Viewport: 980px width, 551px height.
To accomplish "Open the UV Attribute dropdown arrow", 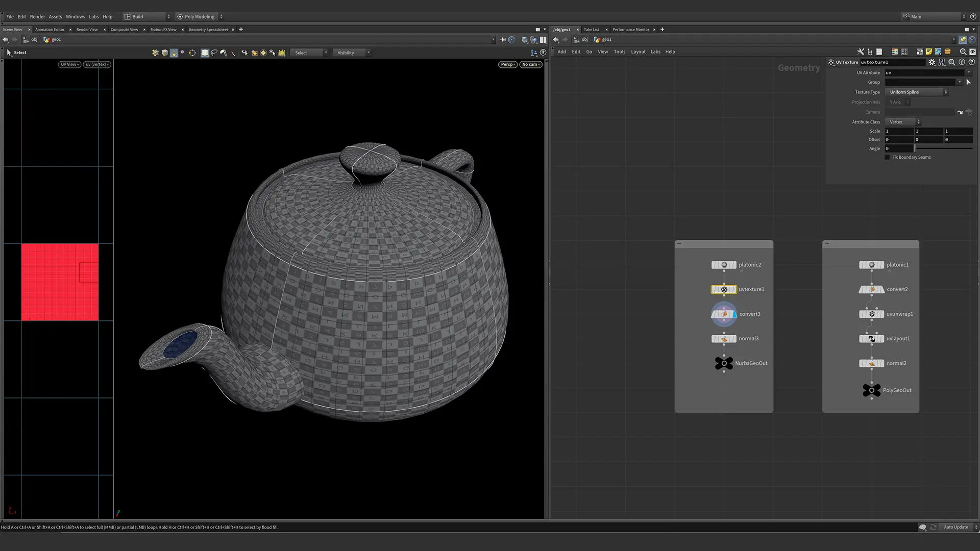I will pyautogui.click(x=969, y=72).
